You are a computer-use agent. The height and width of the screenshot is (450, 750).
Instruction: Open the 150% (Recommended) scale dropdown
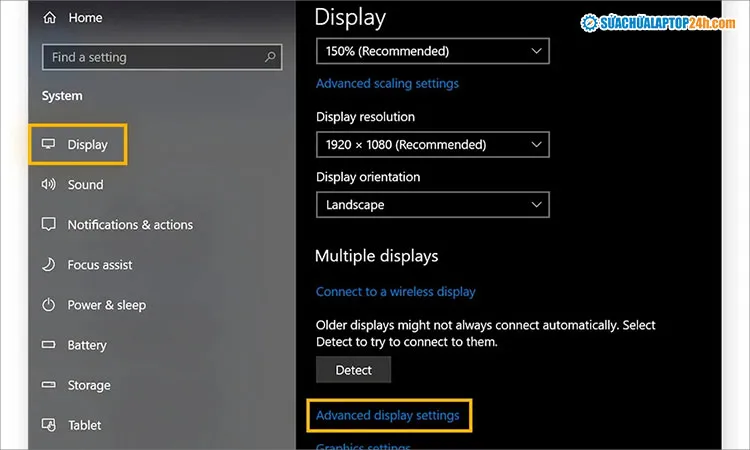pos(432,51)
